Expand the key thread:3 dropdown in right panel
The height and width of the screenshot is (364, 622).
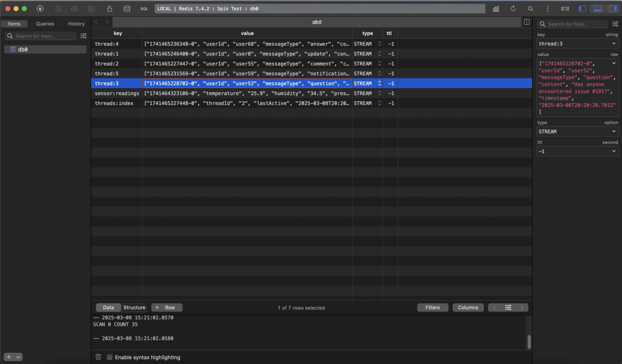point(613,44)
